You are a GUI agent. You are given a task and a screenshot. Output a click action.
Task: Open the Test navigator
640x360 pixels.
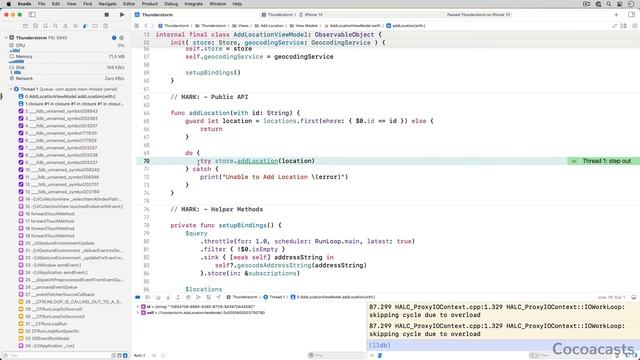[x=76, y=26]
